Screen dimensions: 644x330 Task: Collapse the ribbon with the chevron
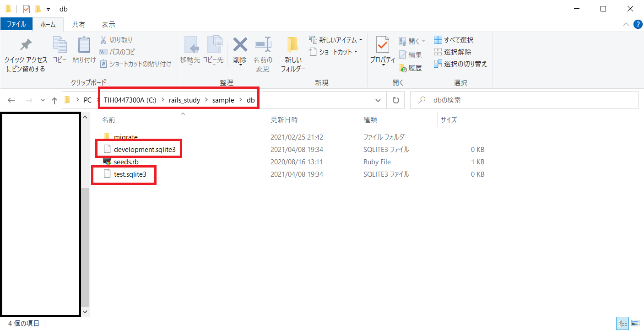click(x=626, y=24)
